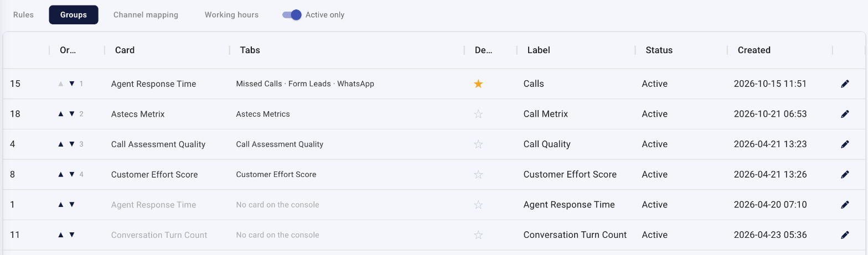Image resolution: width=868 pixels, height=255 pixels.
Task: Edit the Conversation Turn Count group
Action: pyautogui.click(x=845, y=235)
